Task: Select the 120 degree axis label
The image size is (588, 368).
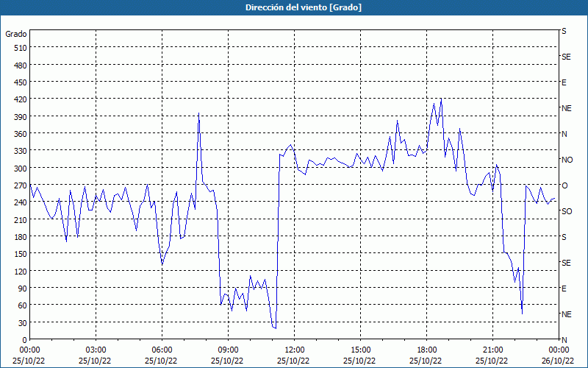Action: (21, 271)
